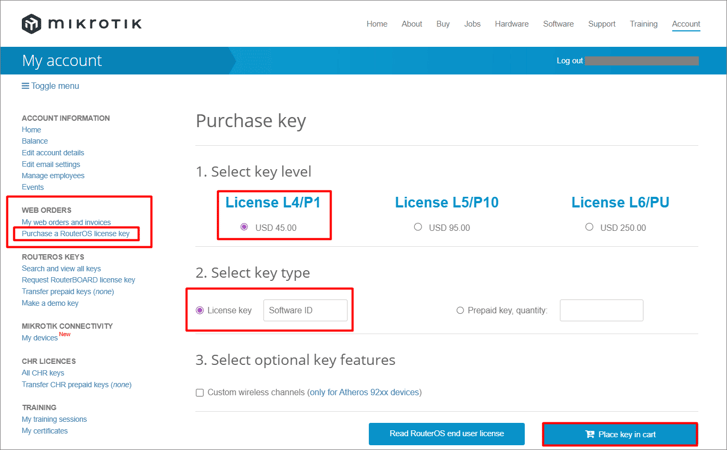Screen dimensions: 727x450
Task: Click the Prepaid key quantity field
Action: [x=601, y=310]
